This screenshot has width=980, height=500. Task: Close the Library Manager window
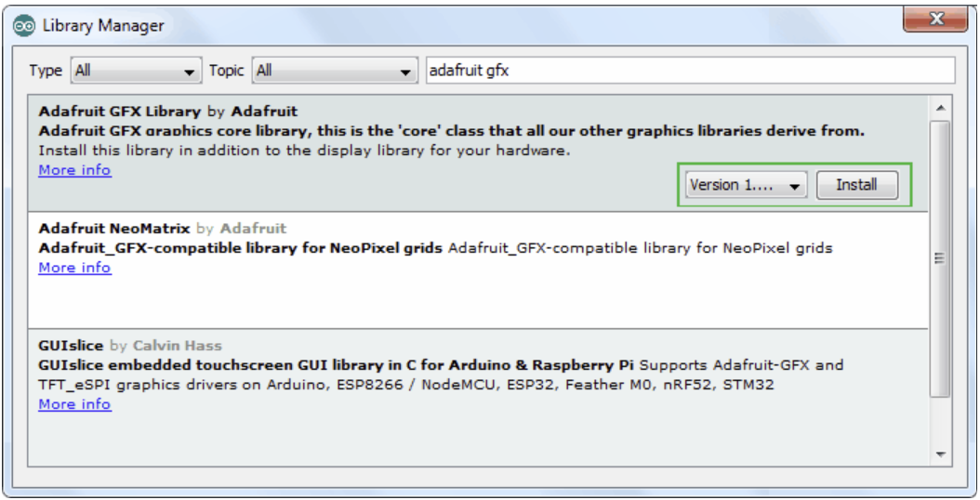[x=935, y=19]
